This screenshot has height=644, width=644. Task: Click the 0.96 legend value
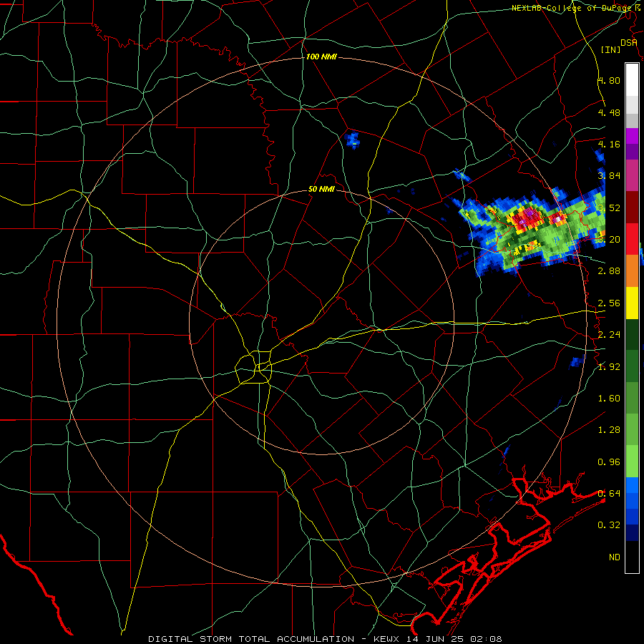609,462
